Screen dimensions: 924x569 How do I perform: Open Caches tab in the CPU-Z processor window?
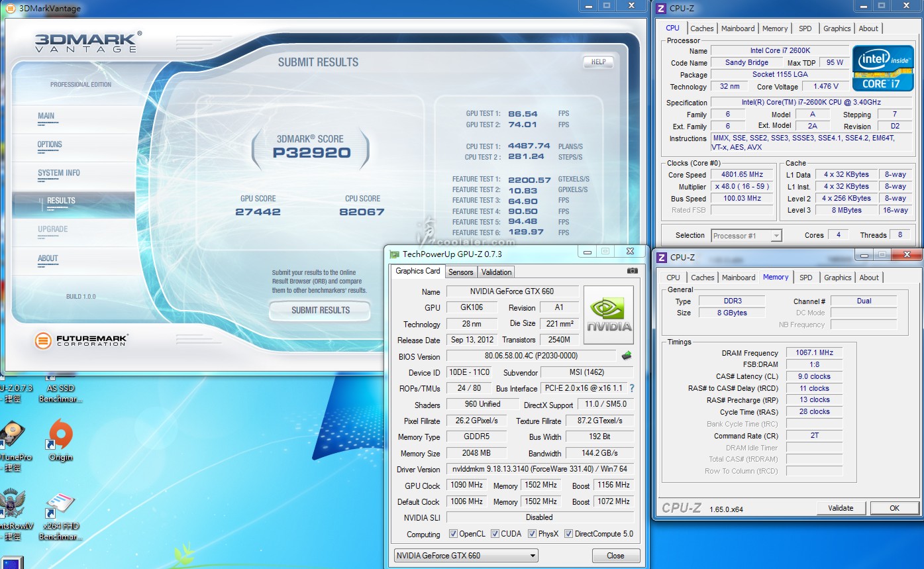(x=702, y=28)
